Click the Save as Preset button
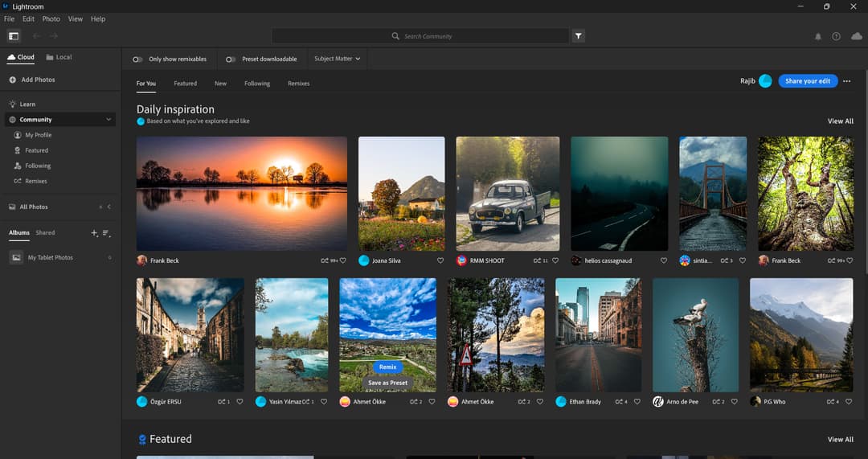Image resolution: width=868 pixels, height=459 pixels. (x=387, y=383)
